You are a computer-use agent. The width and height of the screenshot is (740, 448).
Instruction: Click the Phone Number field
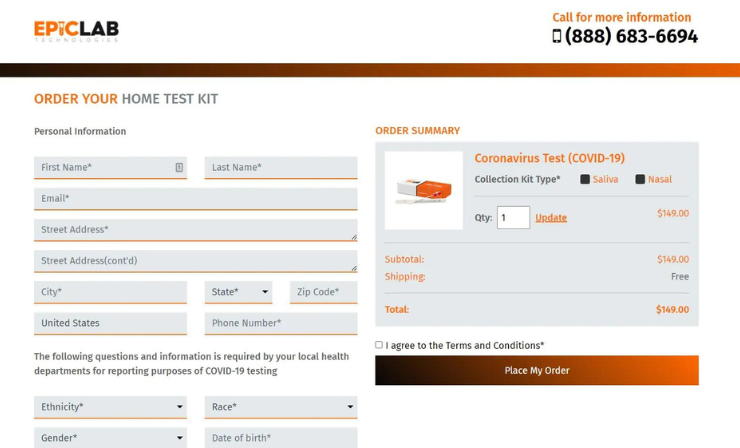point(280,323)
